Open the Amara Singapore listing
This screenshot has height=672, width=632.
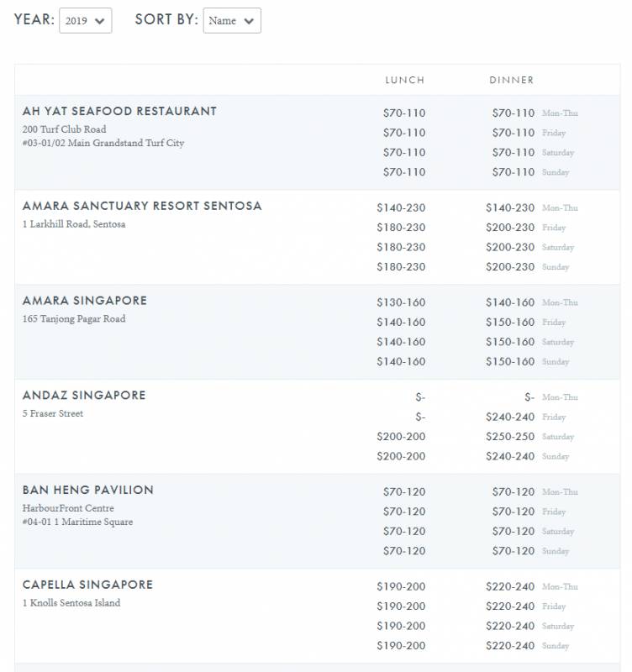pyautogui.click(x=85, y=301)
